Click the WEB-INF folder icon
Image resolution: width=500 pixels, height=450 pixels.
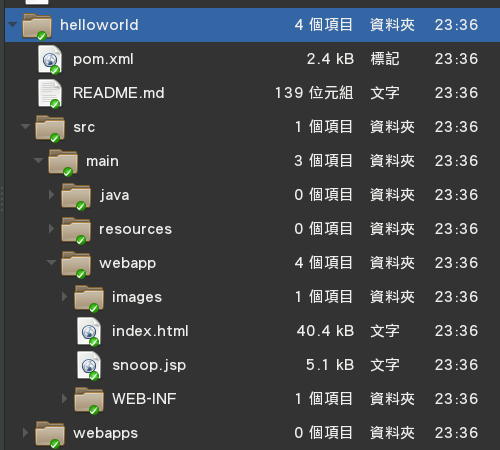click(x=89, y=400)
